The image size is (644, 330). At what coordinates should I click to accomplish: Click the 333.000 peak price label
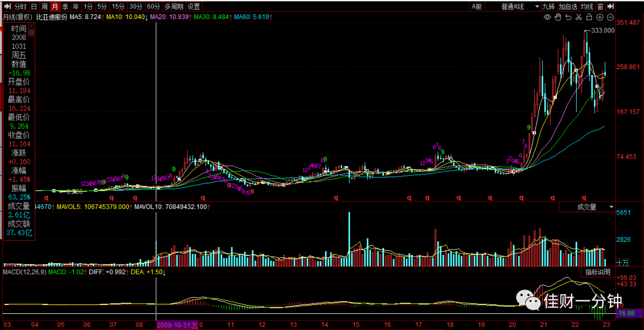pos(602,30)
